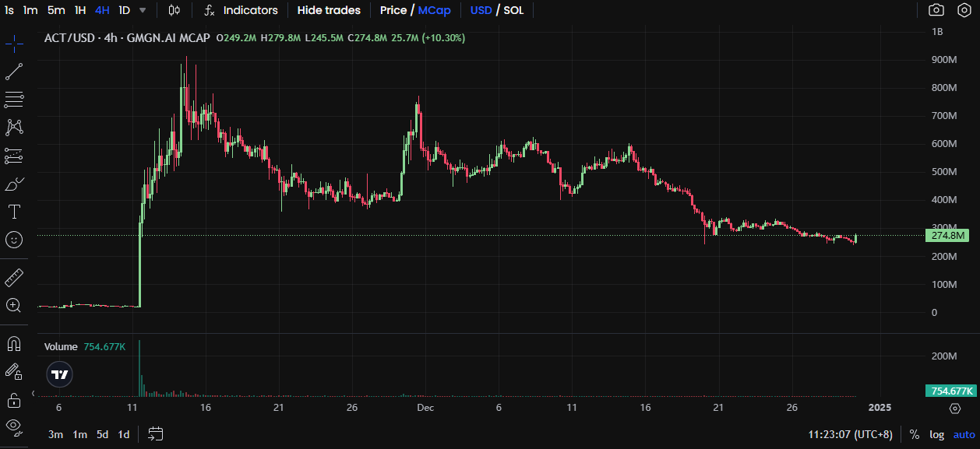Hide all drawings with eye icon
This screenshot has height=449, width=980.
14,426
